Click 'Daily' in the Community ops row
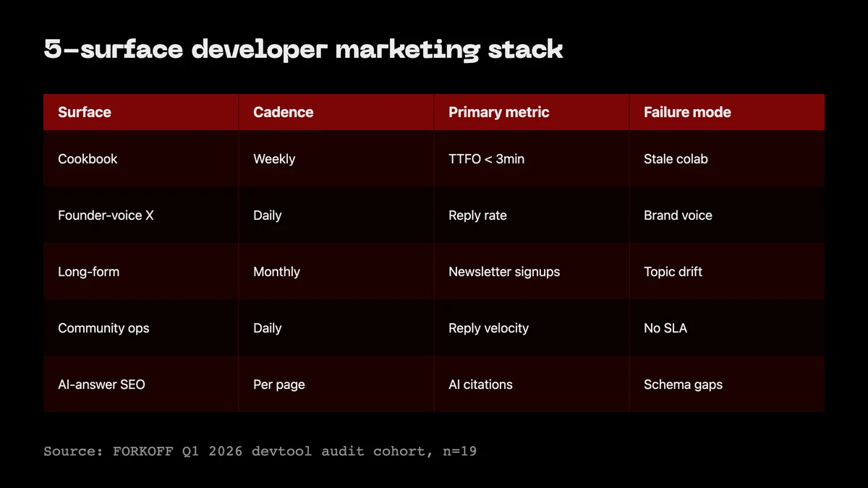The image size is (868, 488). [336, 328]
